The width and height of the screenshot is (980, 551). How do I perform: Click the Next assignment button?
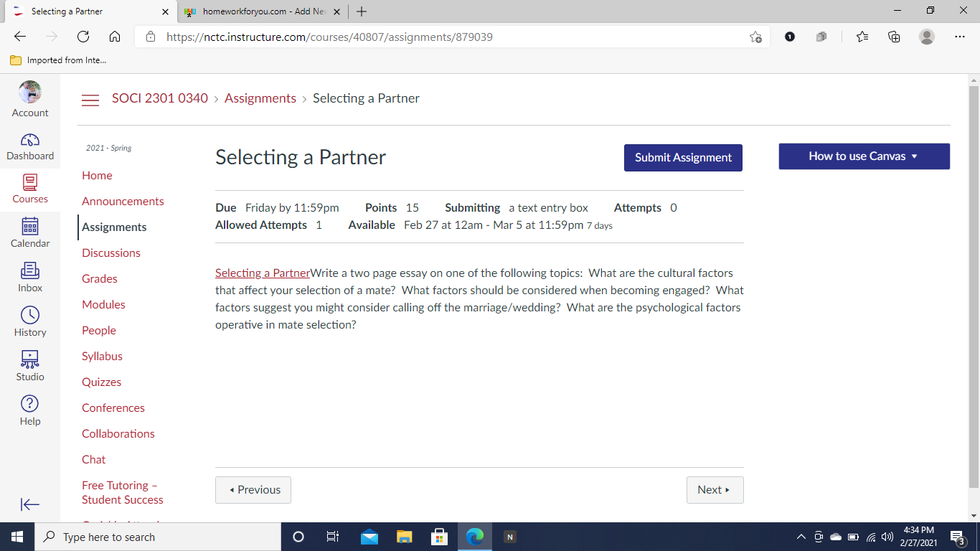pos(715,490)
